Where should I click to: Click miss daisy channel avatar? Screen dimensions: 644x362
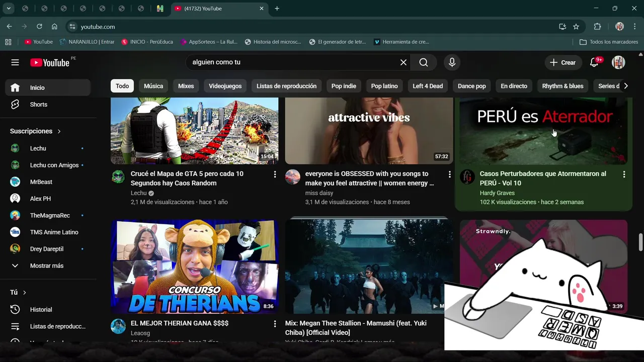pyautogui.click(x=293, y=177)
